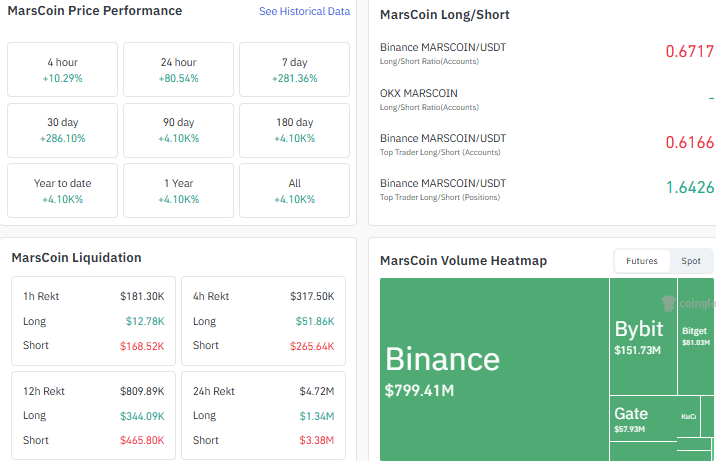
Task: Click the 1h long liquidation $12.78K
Action: point(145,321)
